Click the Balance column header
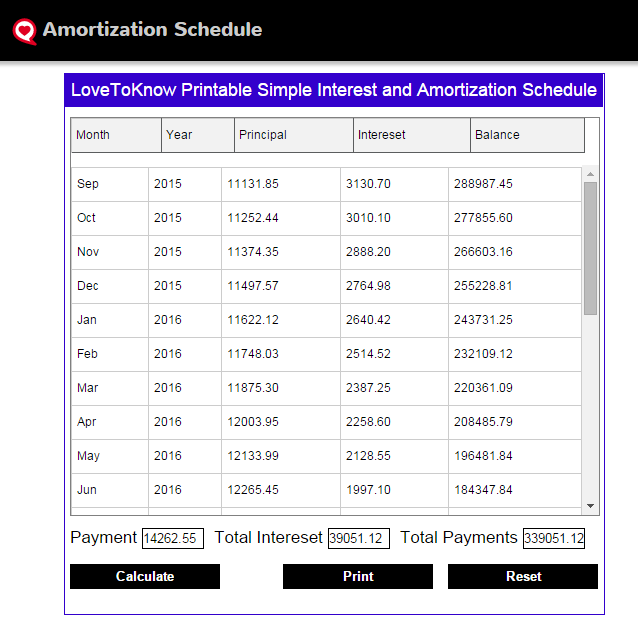The image size is (638, 623). coord(527,135)
